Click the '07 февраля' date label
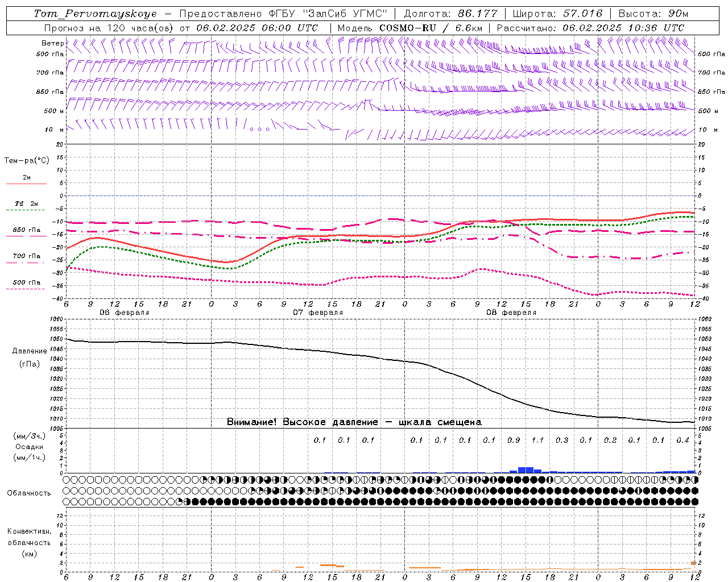The width and height of the screenshot is (728, 582). [x=318, y=313]
